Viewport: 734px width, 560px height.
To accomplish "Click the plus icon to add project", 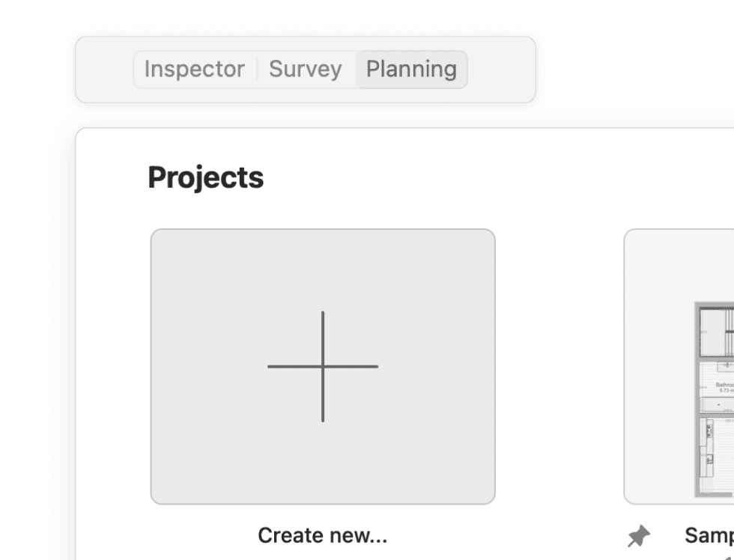I will pos(323,366).
